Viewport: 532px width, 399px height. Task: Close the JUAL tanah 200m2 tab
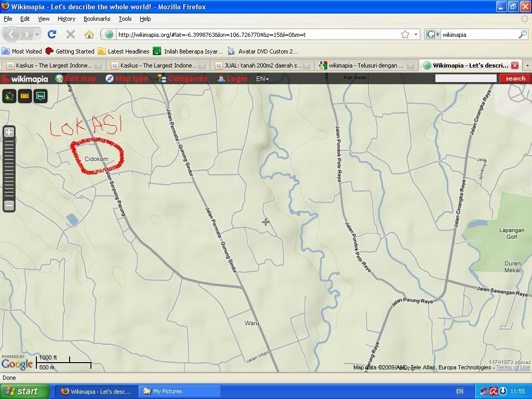[307, 65]
